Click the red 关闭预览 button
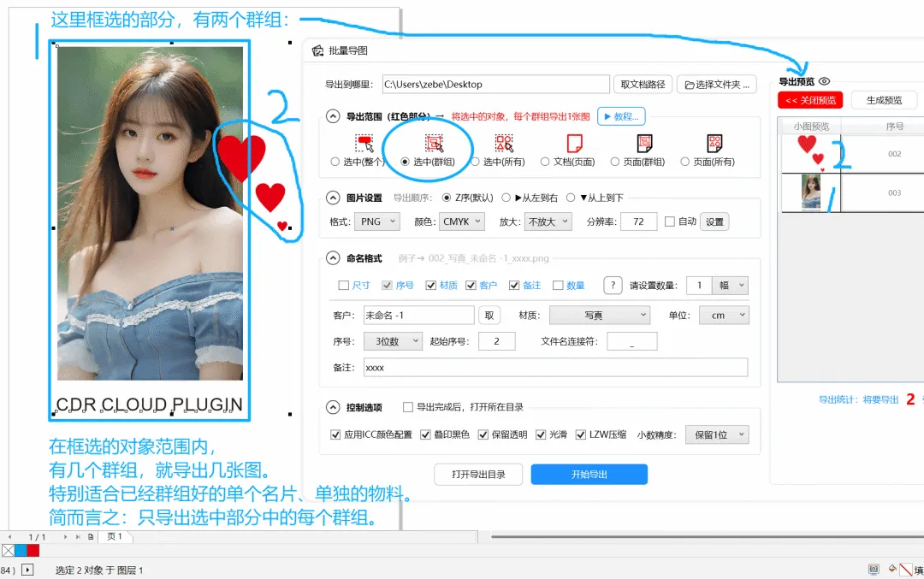Viewport: 924px width, 579px height. click(x=810, y=100)
